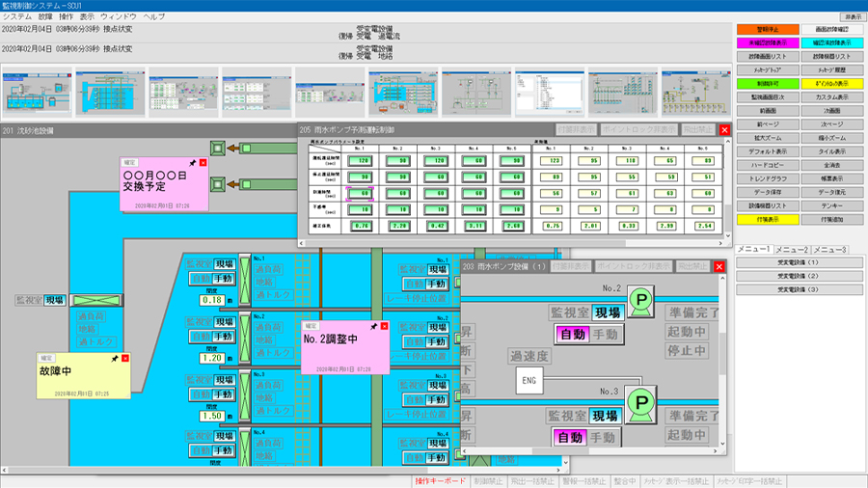Set No.3 pump to 現場 in window 203
This screenshot has height=488, width=868.
coord(605,416)
